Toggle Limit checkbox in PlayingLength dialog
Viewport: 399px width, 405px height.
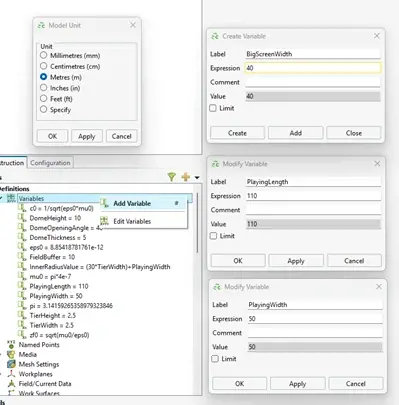(x=213, y=236)
